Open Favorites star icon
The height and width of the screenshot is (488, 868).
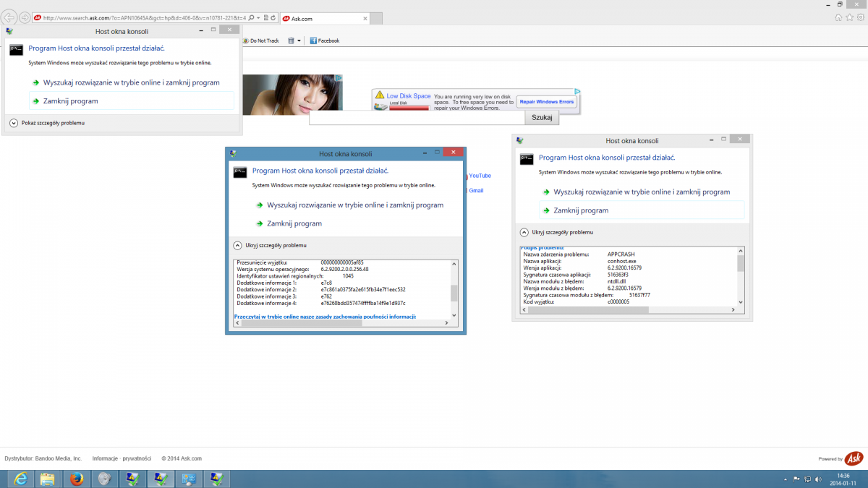click(x=848, y=17)
